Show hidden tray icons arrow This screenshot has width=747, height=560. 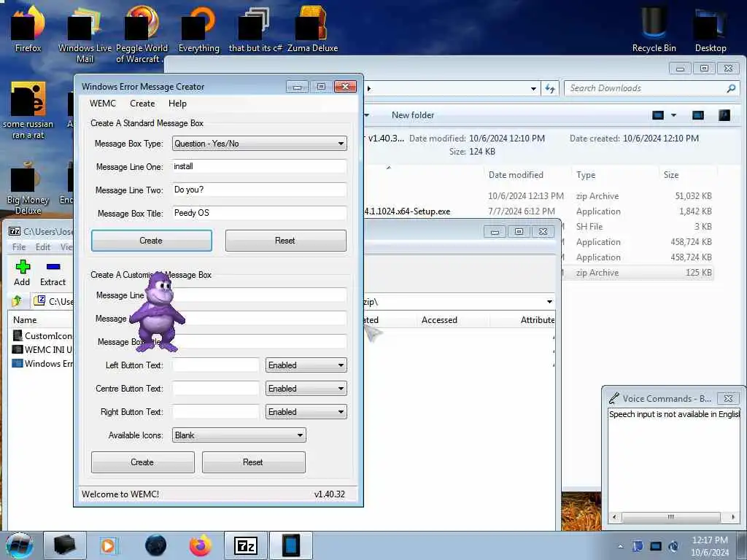pyautogui.click(x=620, y=546)
